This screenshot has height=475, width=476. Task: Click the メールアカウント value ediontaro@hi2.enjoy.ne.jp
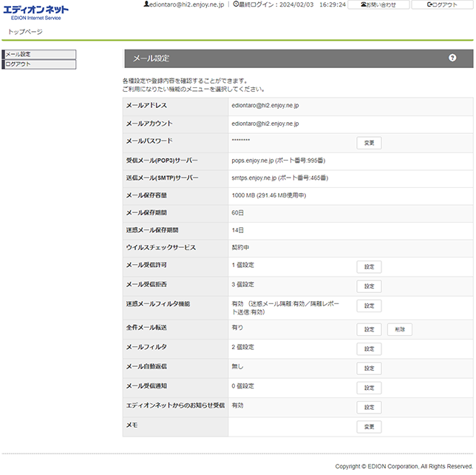[x=265, y=124]
